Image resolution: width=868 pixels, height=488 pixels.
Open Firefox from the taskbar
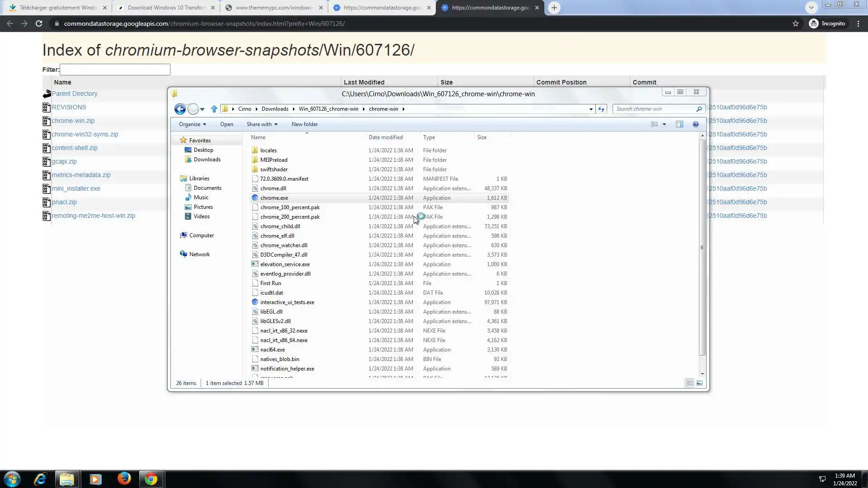124,479
